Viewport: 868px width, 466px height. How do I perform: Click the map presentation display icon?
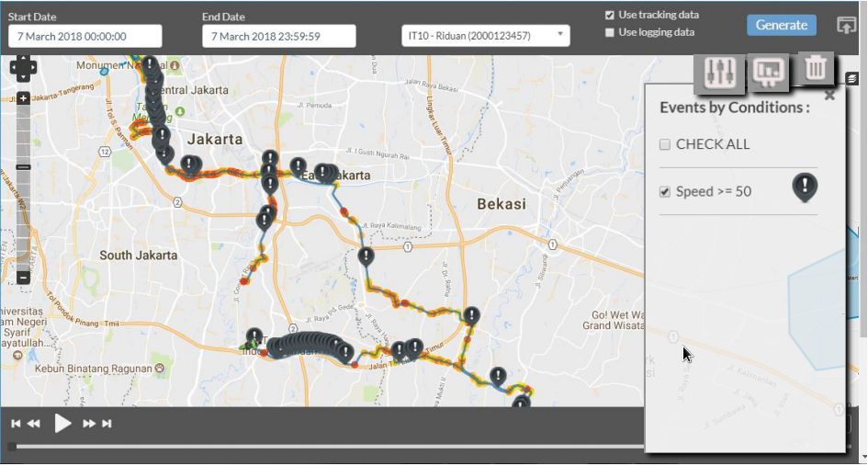768,71
